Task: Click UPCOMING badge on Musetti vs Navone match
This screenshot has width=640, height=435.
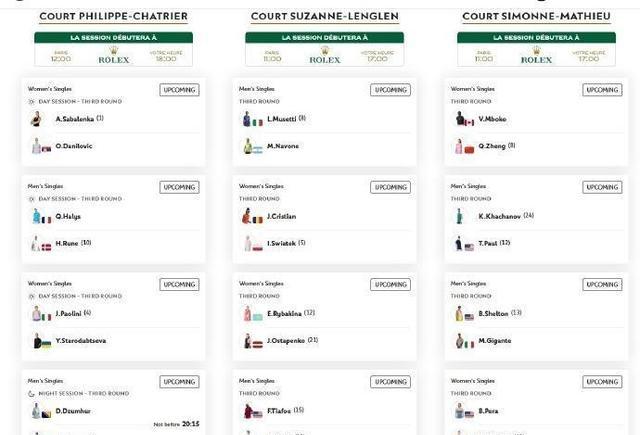Action: [391, 90]
